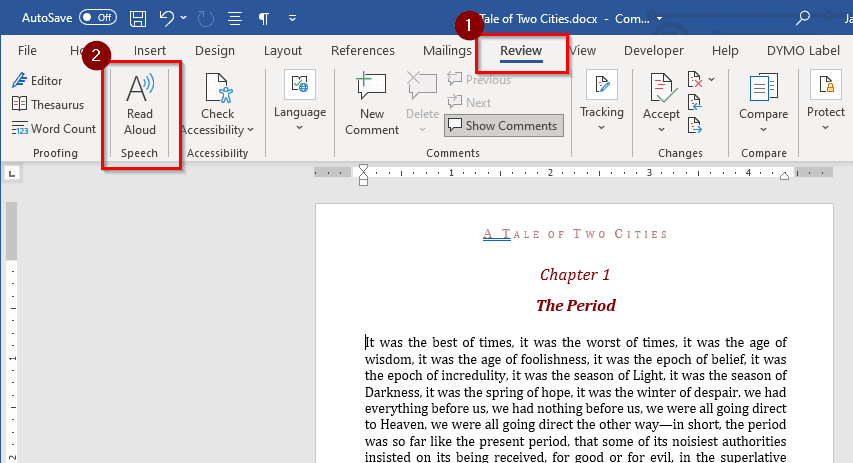This screenshot has height=463, width=853.
Task: Open the Check Accessibility dropdown arrow
Action: tap(250, 130)
